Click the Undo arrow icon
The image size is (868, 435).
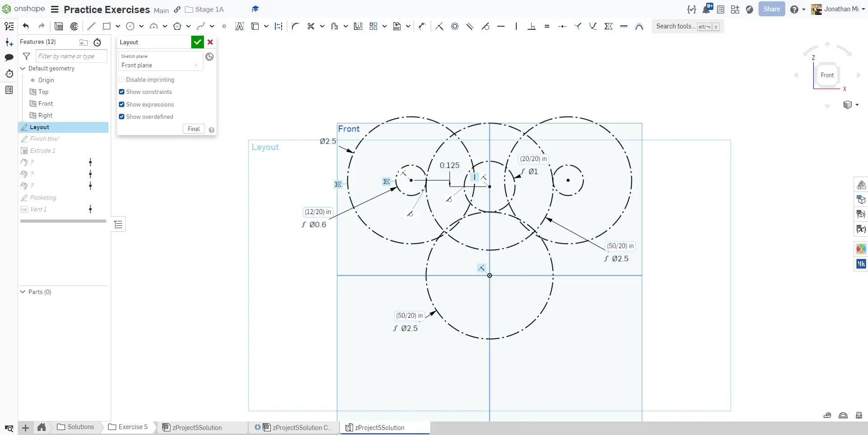point(26,26)
